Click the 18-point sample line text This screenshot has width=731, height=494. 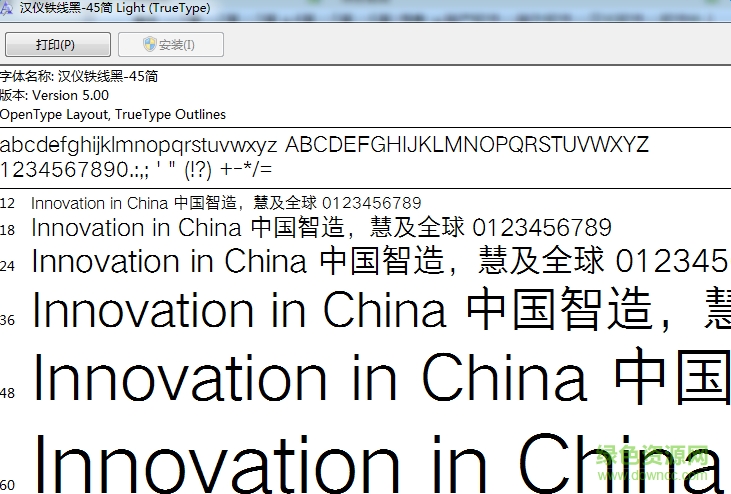(321, 228)
